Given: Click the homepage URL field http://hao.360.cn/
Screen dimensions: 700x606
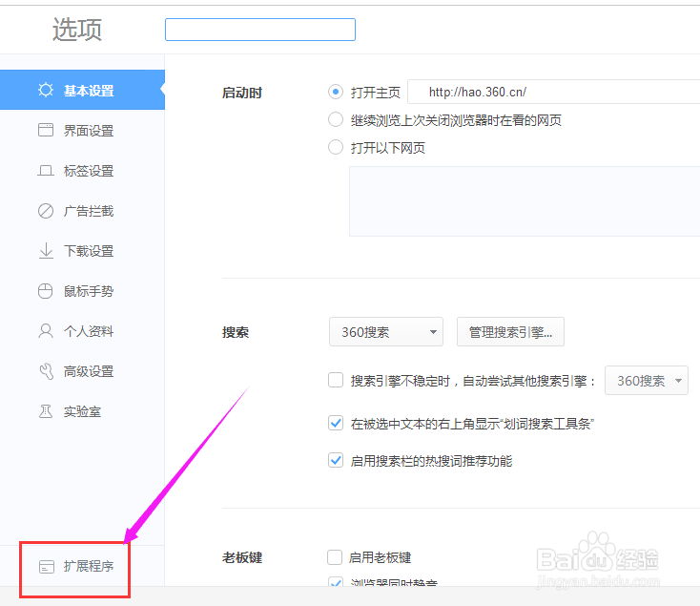Looking at the screenshot, I should point(553,92).
